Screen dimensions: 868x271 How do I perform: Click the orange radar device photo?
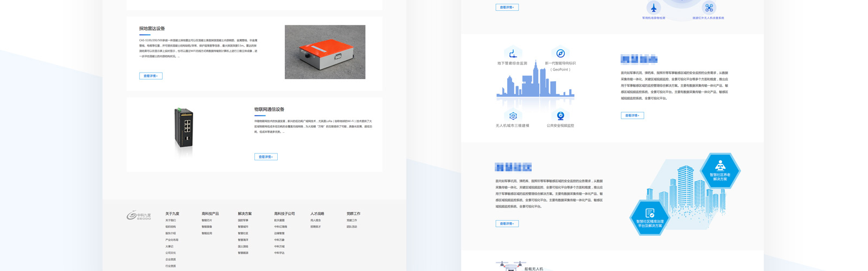(325, 52)
